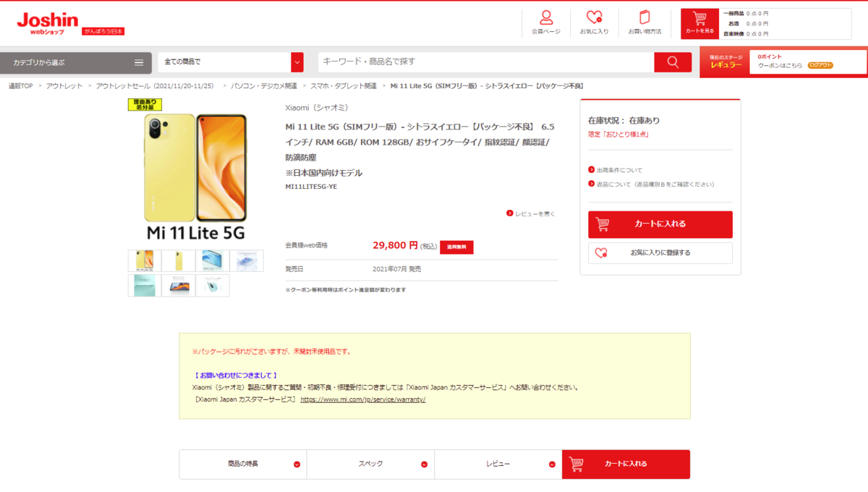Open the レビューを書く link

click(535, 214)
